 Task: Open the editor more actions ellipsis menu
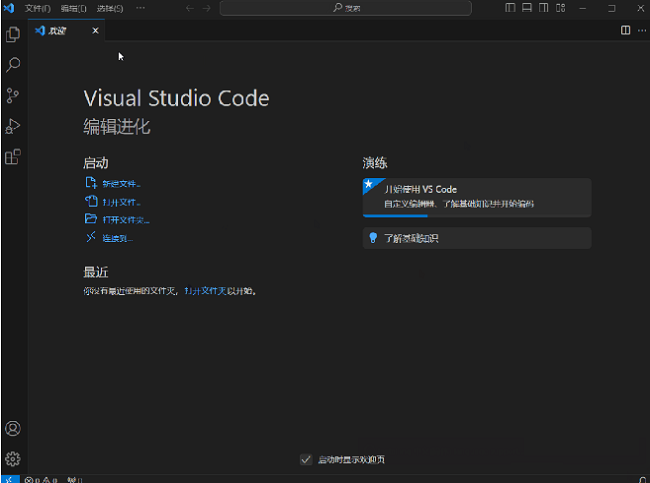(x=640, y=30)
